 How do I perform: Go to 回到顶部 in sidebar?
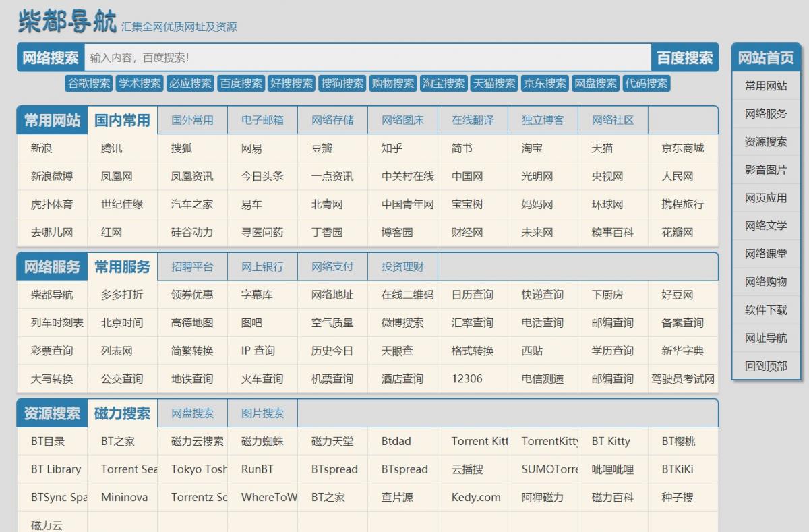pyautogui.click(x=766, y=366)
